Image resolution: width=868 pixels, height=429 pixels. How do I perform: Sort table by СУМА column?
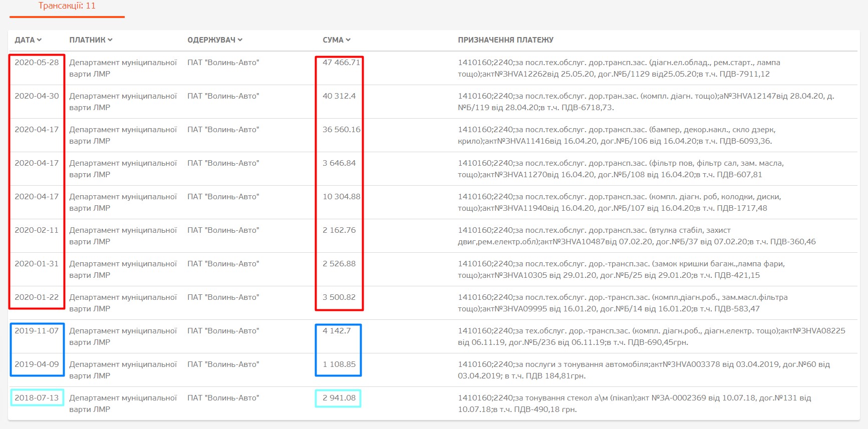point(336,40)
